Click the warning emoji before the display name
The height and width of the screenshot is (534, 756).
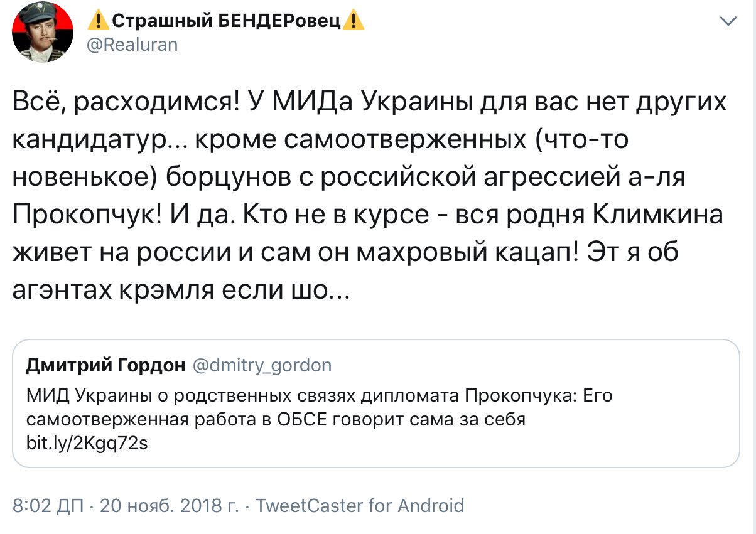pyautogui.click(x=98, y=22)
